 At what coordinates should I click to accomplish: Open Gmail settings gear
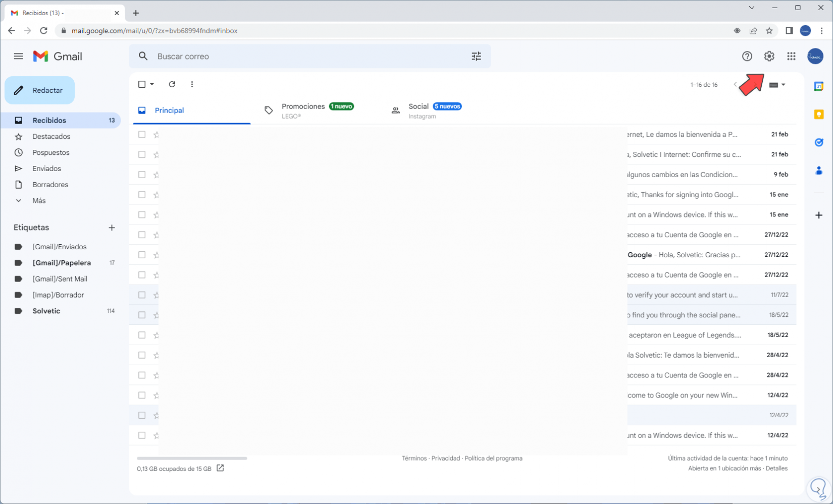(769, 57)
